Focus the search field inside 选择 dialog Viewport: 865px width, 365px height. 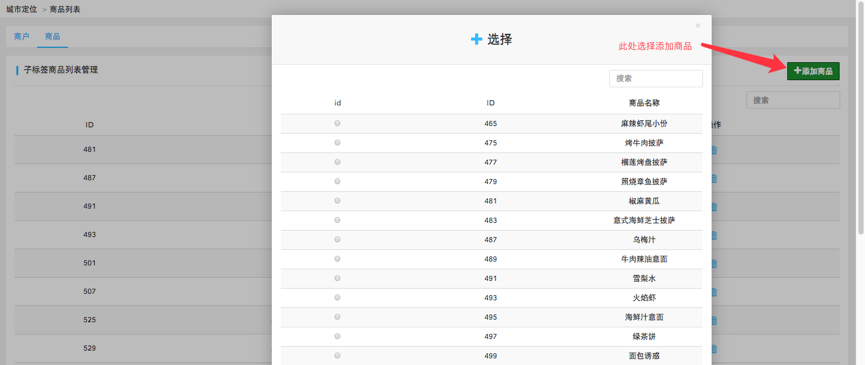[x=656, y=78]
